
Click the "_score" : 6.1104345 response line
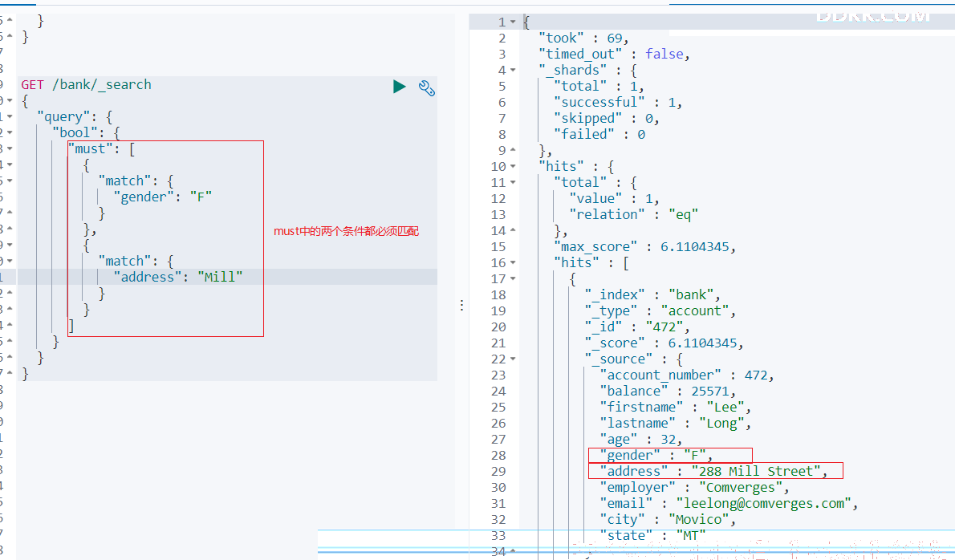pyautogui.click(x=664, y=343)
